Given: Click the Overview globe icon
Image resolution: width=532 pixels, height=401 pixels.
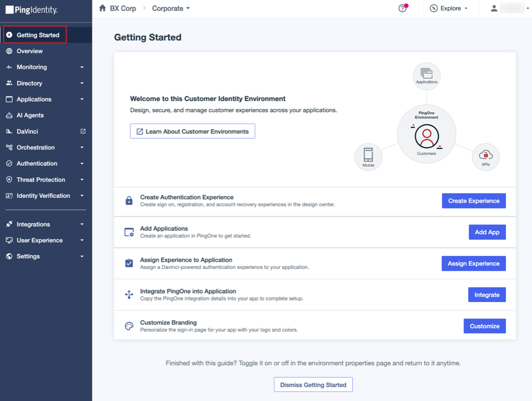Looking at the screenshot, I should [x=9, y=51].
